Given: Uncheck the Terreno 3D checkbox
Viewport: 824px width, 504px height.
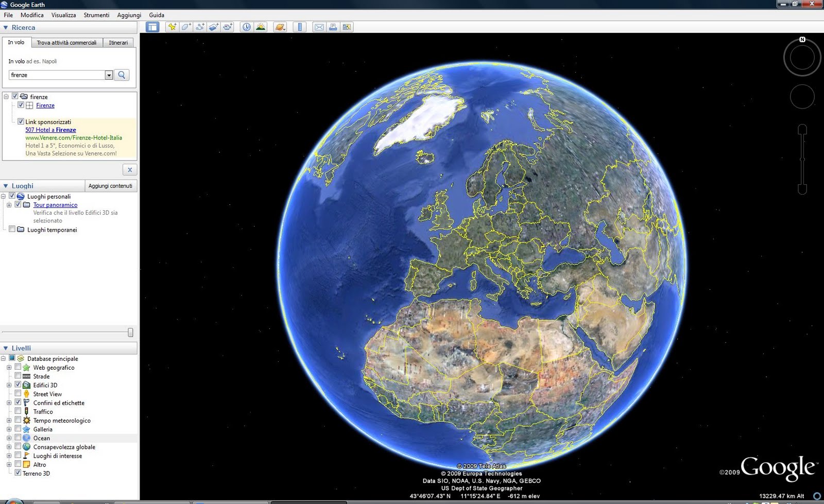Looking at the screenshot, I should [x=18, y=473].
